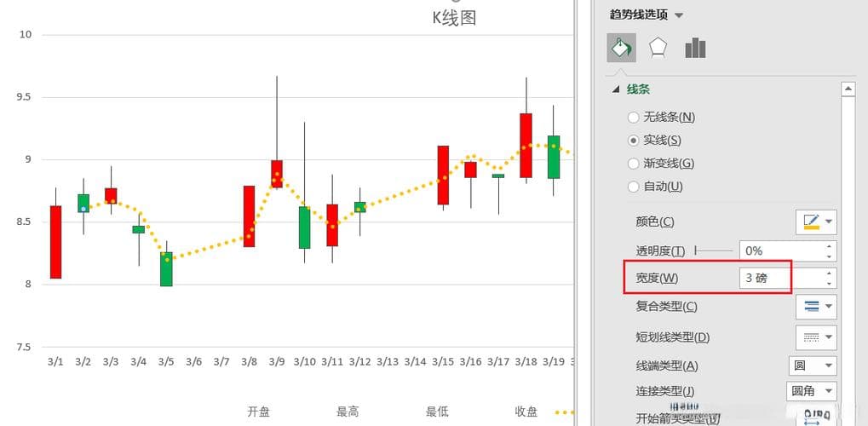Click the 线条 section heading
The width and height of the screenshot is (868, 426).
point(638,89)
